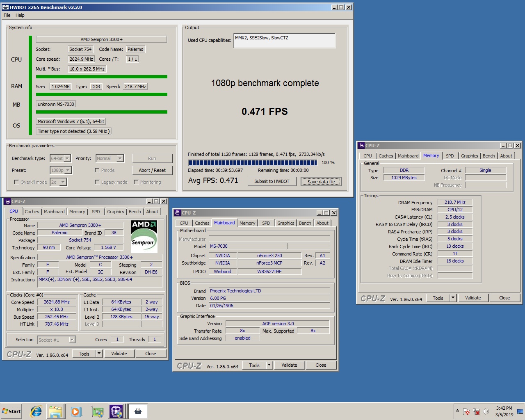The image size is (525, 420).
Task: Click CPU-Z title icon in CPU window
Action: (x=7, y=201)
